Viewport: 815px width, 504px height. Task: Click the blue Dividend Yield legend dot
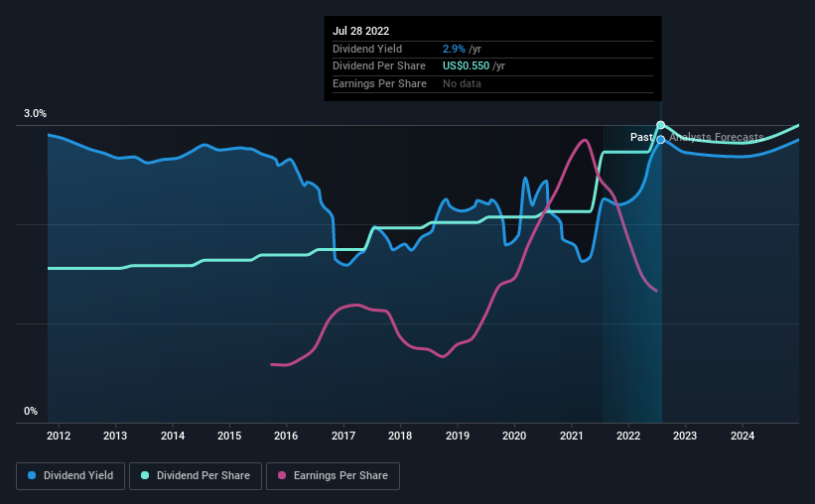point(32,475)
